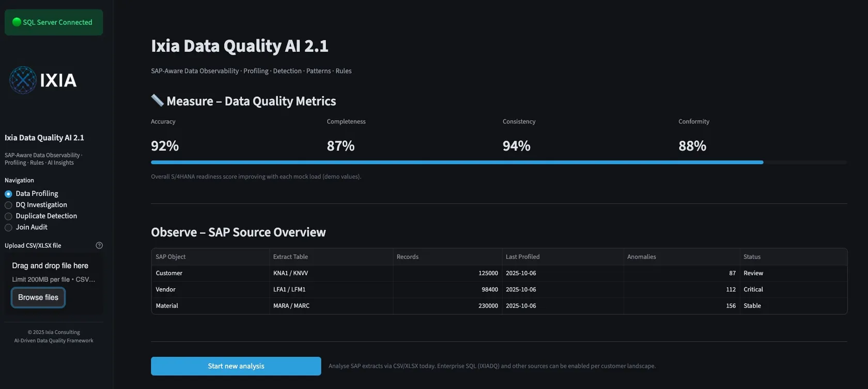Select Duplicate Detection navigation option
This screenshot has width=868, height=389.
(41, 216)
